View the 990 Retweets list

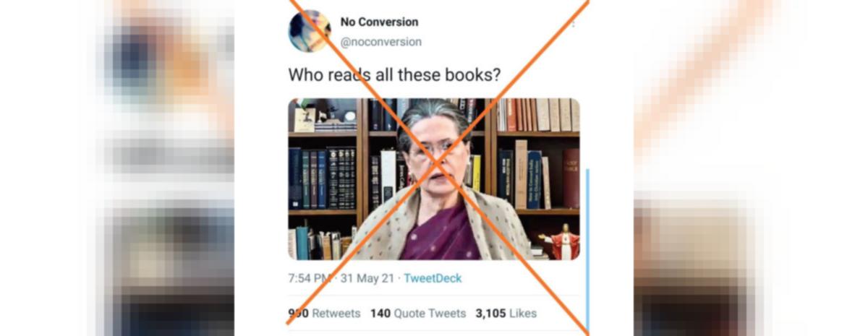tap(324, 314)
